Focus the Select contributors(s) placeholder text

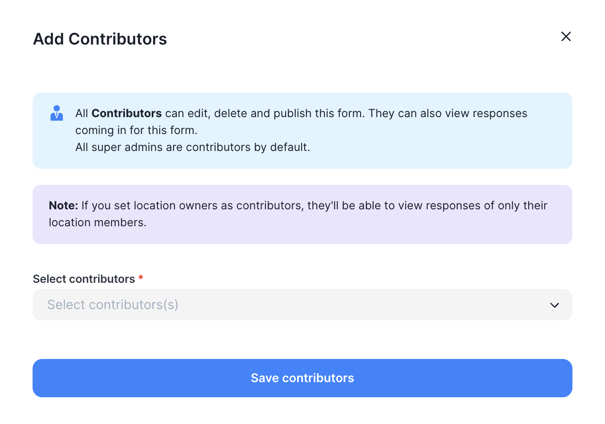point(113,304)
